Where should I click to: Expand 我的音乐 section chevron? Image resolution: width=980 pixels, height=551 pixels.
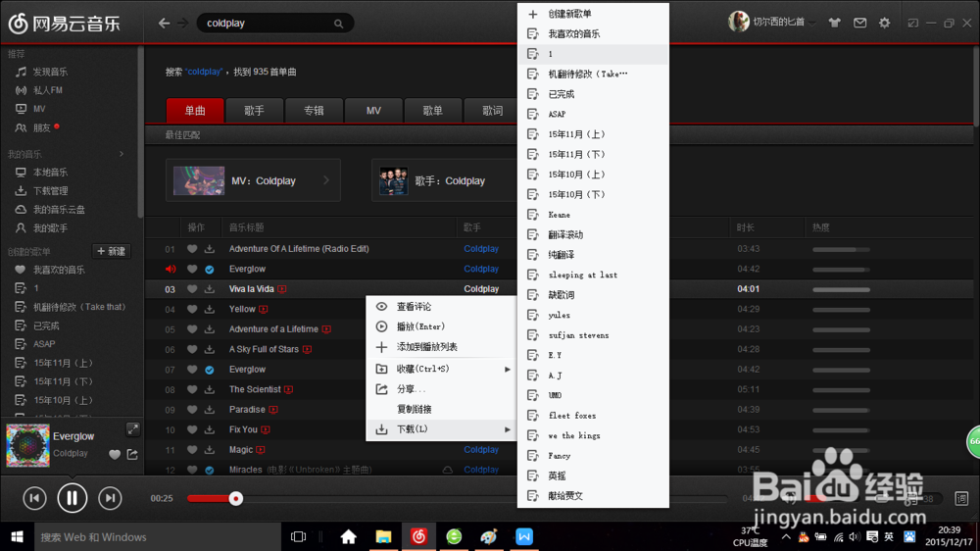click(122, 154)
